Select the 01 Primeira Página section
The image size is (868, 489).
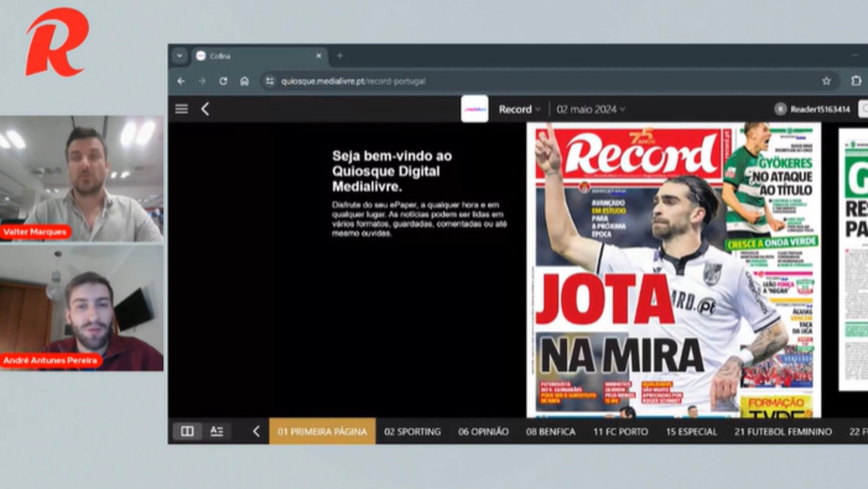323,431
